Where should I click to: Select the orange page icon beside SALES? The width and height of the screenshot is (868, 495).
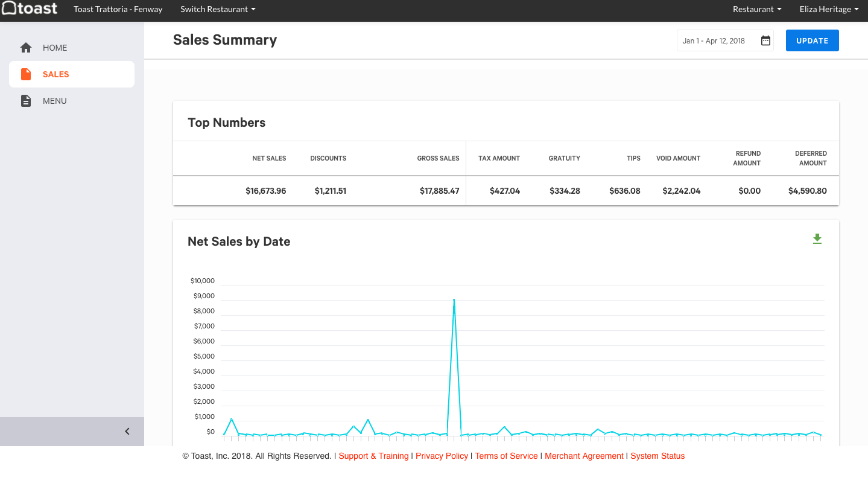click(x=26, y=74)
